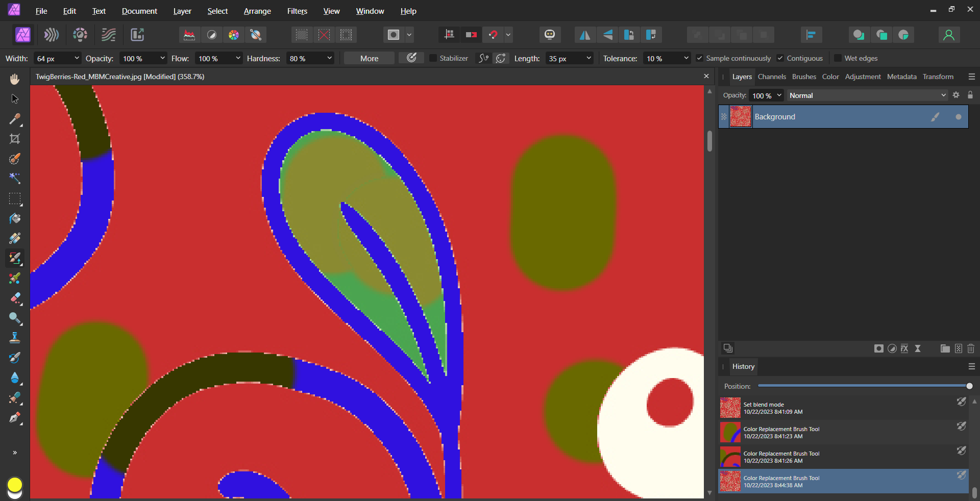
Task: Close the TwigBerries document tab
Action: coord(706,76)
